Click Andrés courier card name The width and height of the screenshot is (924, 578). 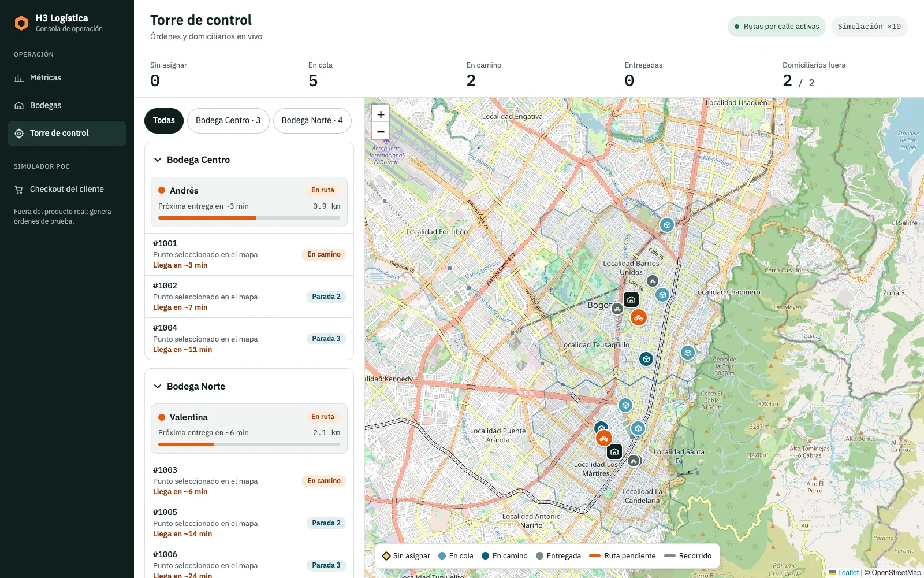[184, 191]
